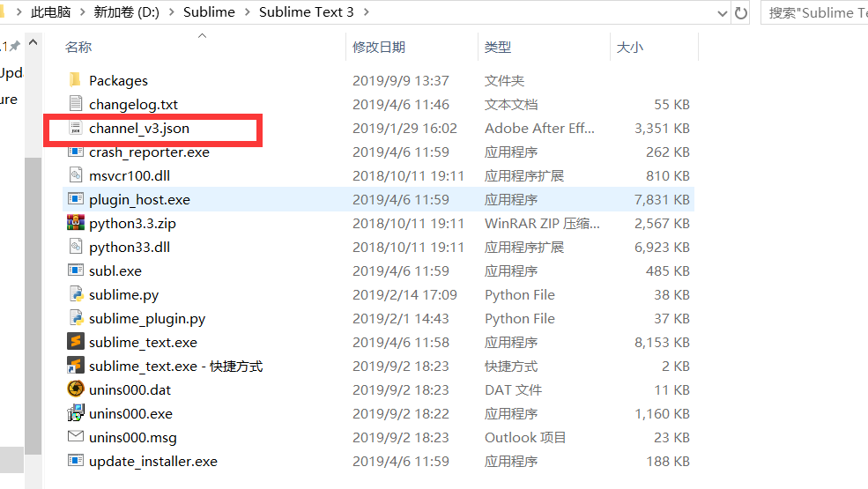Select the unins000.msg envelope icon
Image resolution: width=868 pixels, height=489 pixels.
[x=75, y=437]
